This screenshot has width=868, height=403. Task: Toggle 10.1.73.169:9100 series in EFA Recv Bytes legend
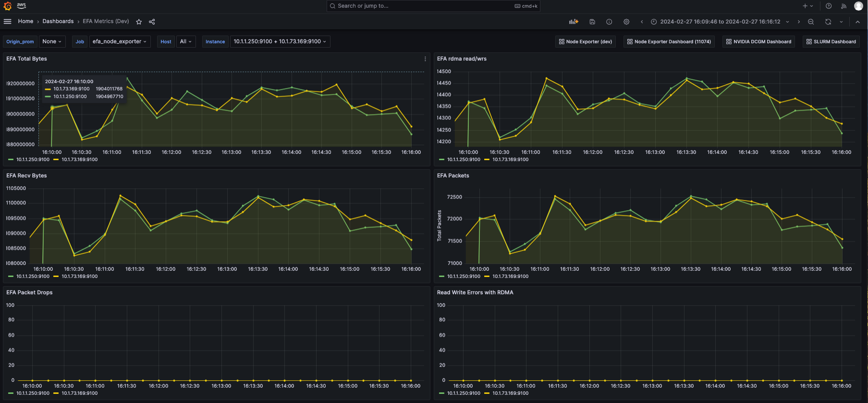[79, 277]
